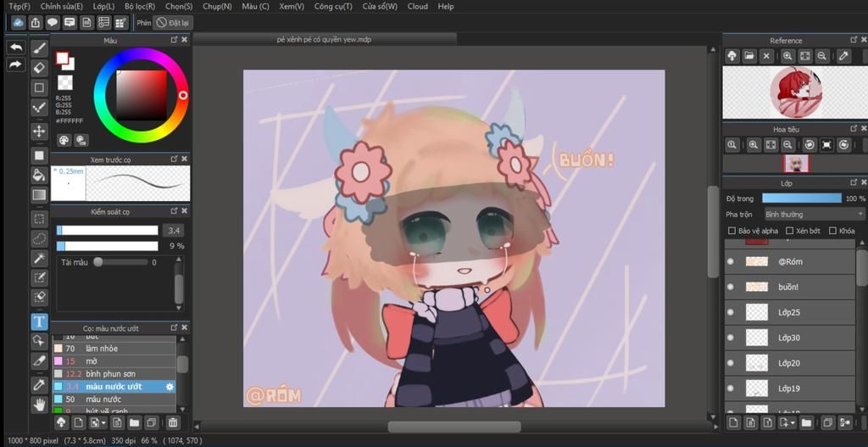Click the Redo arrow button
This screenshot has height=447, width=868.
(x=15, y=64)
